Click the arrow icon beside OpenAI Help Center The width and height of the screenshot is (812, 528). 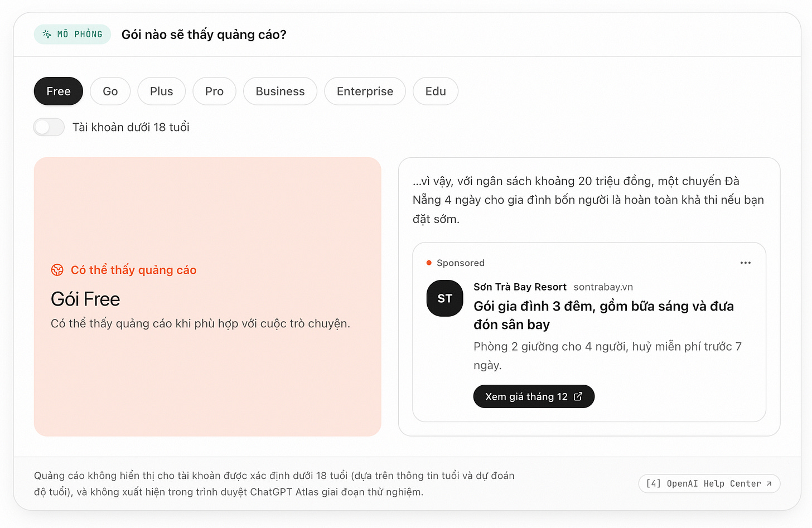(769, 483)
